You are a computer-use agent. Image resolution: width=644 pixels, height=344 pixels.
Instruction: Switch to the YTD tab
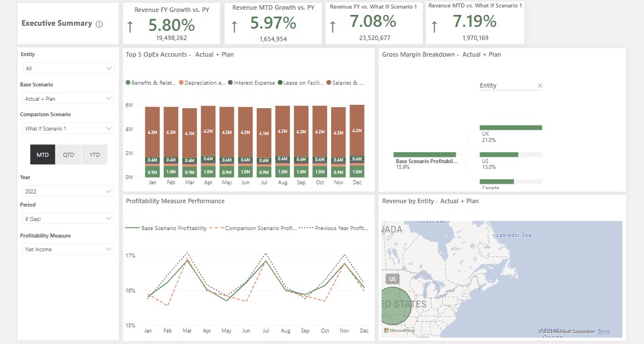[94, 154]
